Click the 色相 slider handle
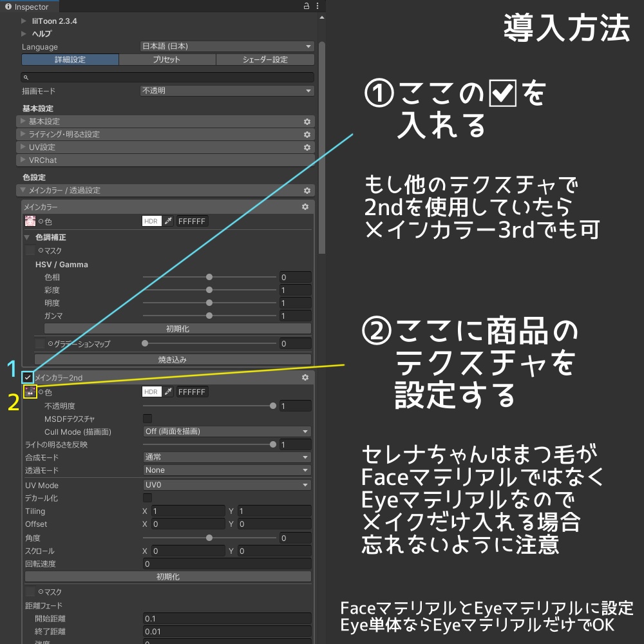Viewport: 644px width, 644px height. [x=209, y=277]
